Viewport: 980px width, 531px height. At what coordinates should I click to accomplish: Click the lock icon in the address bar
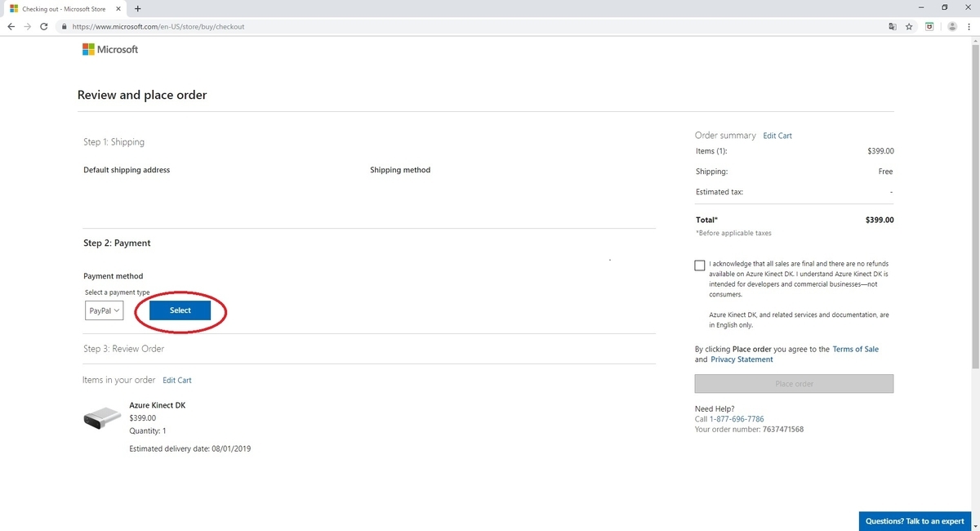pyautogui.click(x=65, y=26)
